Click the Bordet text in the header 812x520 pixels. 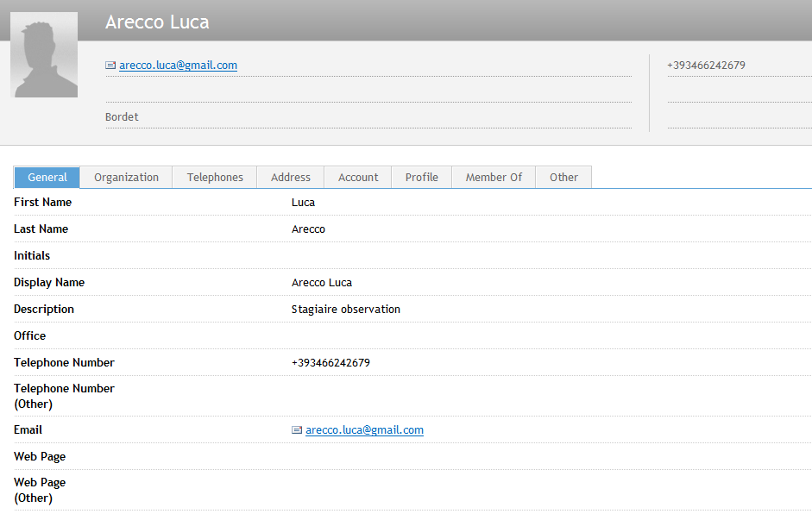point(122,117)
